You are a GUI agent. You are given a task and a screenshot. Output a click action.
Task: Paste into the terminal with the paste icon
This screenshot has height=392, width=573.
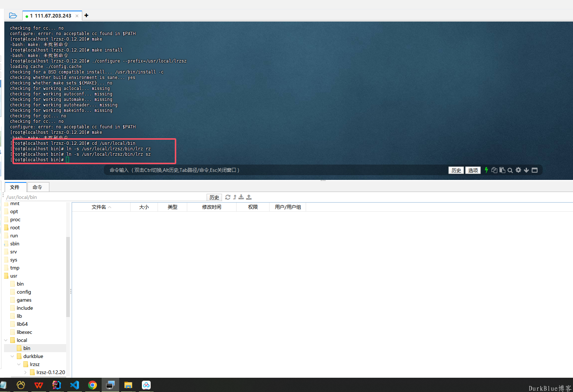point(502,170)
